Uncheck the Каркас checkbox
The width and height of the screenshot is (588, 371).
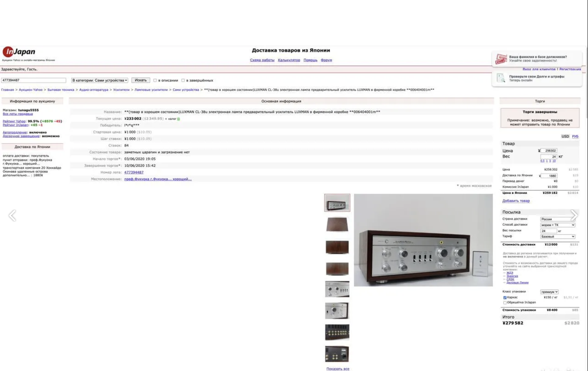coord(505,298)
